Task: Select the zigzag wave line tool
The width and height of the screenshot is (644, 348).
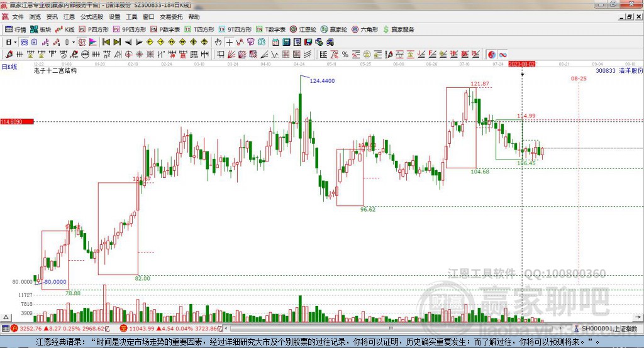Action: [274, 54]
